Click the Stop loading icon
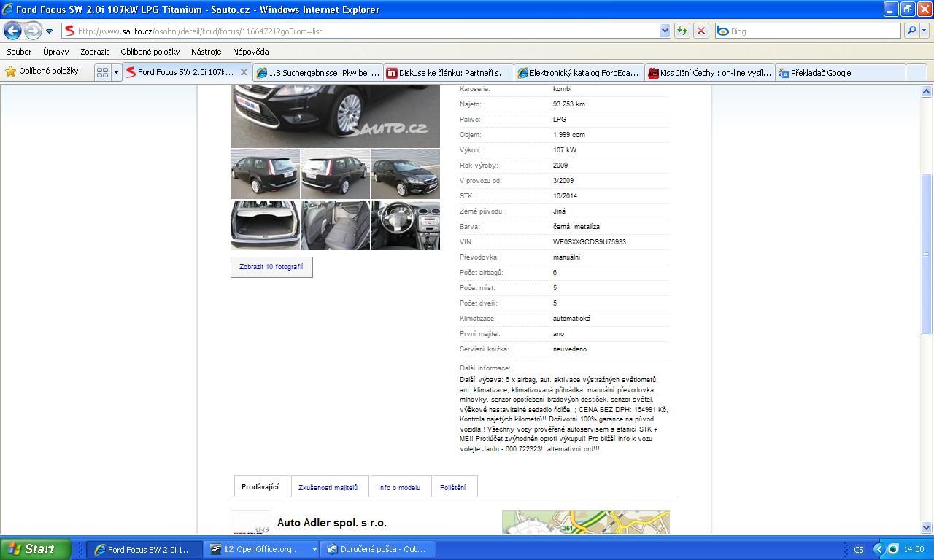Screen dimensions: 934x560 (x=701, y=31)
